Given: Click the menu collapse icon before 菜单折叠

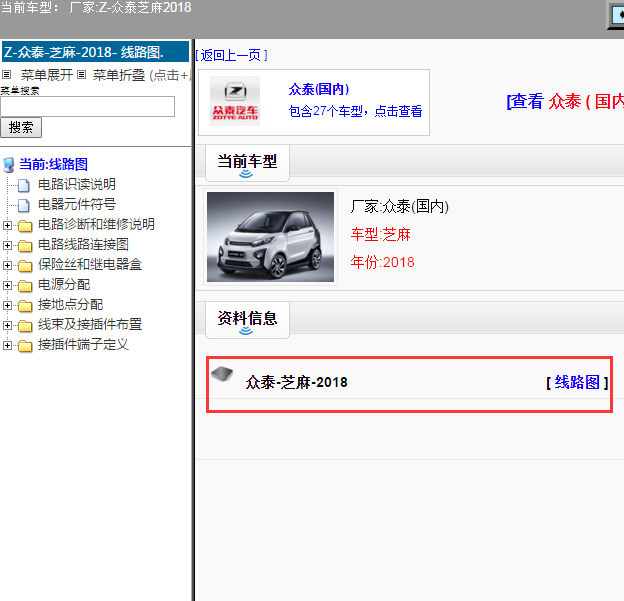Looking at the screenshot, I should (x=82, y=74).
